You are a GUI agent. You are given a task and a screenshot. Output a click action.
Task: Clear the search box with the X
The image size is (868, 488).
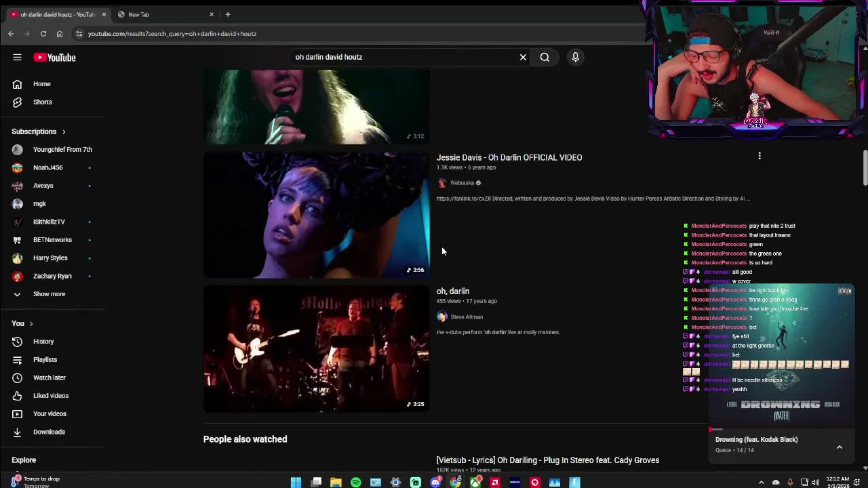[x=523, y=58]
